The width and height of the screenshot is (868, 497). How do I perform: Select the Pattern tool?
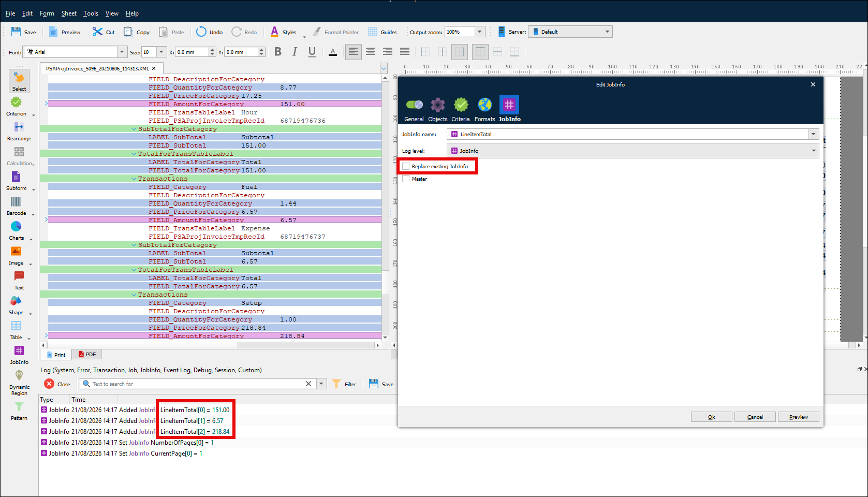tap(19, 411)
